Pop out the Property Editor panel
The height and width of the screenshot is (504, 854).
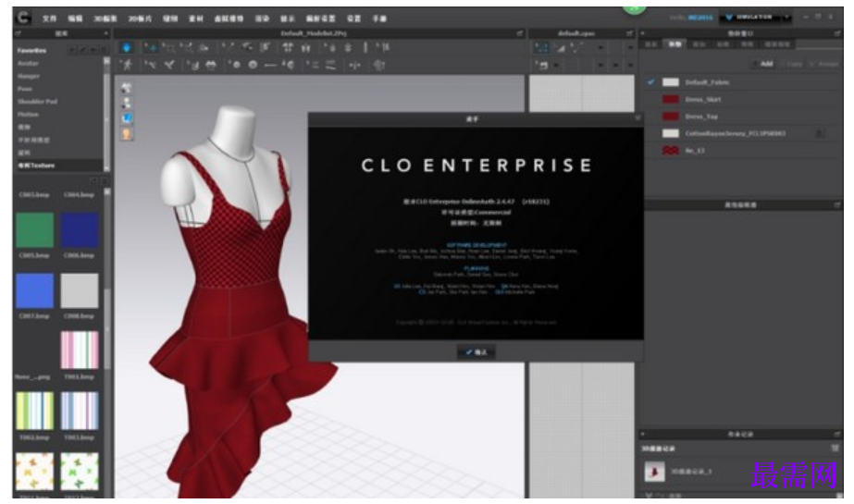pyautogui.click(x=837, y=205)
